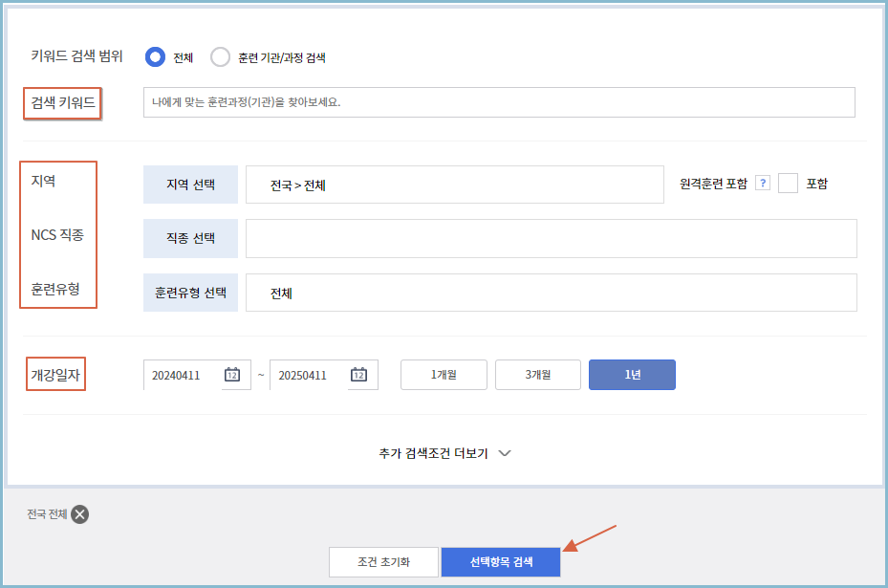Open the 지역 선택 region selector

tap(190, 183)
